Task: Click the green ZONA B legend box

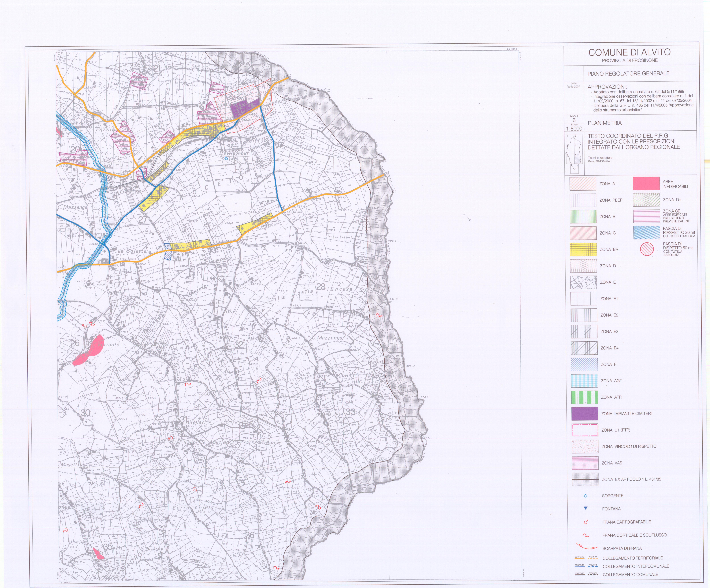Action: pos(583,217)
